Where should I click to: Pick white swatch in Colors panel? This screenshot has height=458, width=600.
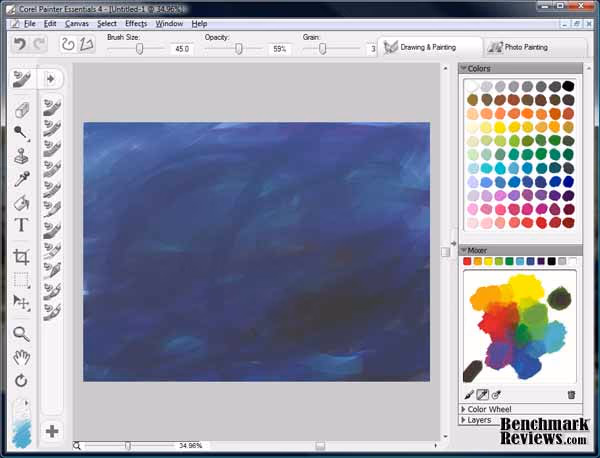tap(473, 86)
